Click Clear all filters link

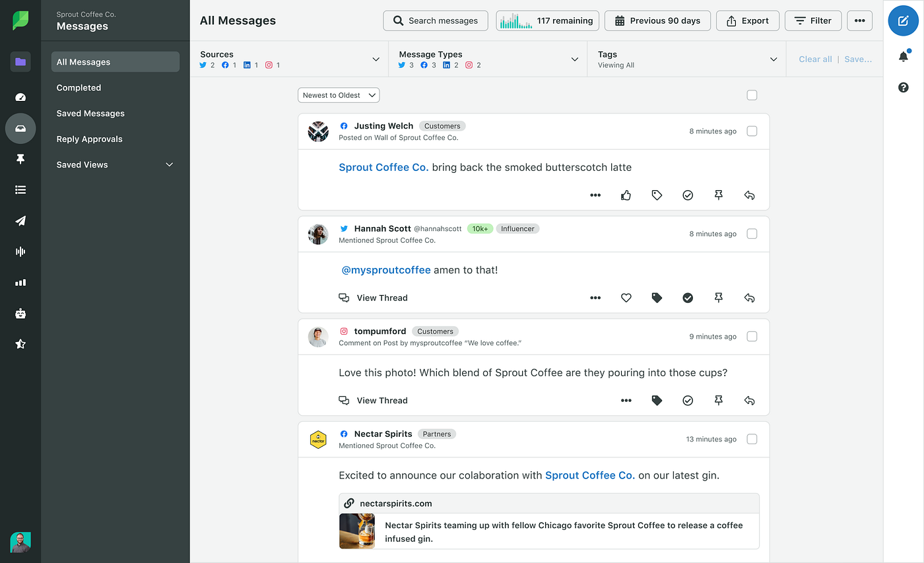pyautogui.click(x=815, y=59)
